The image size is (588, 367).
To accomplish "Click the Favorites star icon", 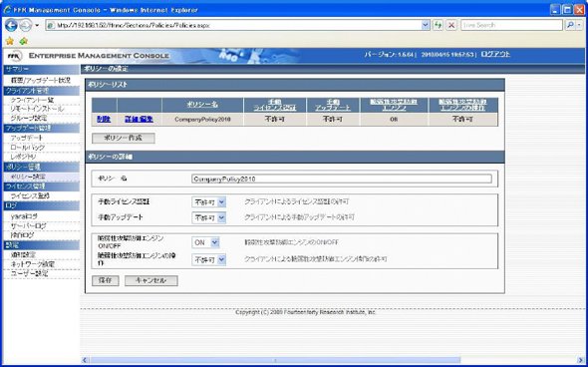I will pyautogui.click(x=10, y=41).
